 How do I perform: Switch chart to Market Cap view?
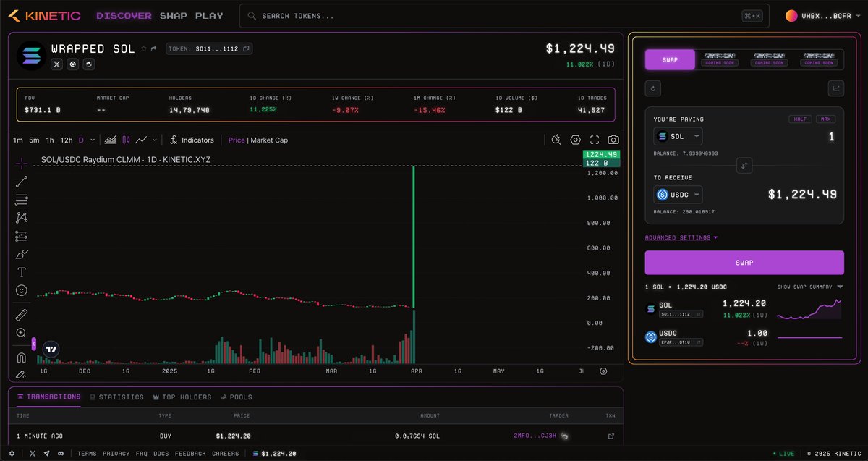(269, 140)
